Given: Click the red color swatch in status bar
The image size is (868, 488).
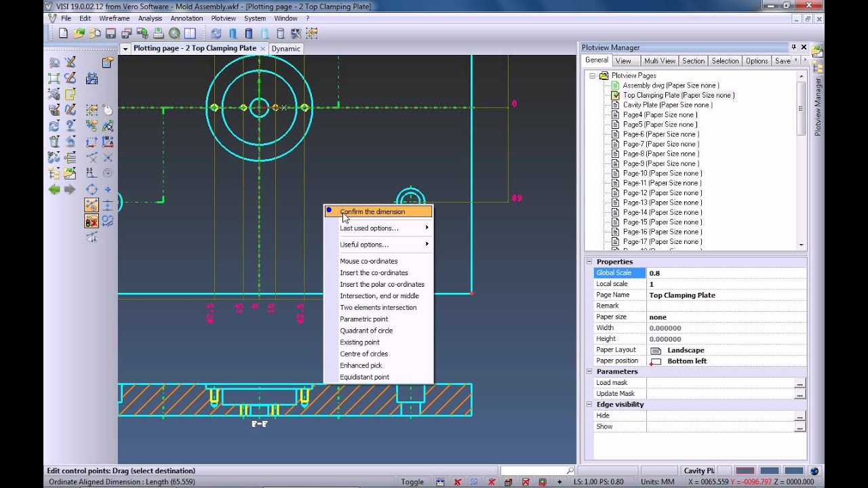Looking at the screenshot, I should (x=745, y=471).
